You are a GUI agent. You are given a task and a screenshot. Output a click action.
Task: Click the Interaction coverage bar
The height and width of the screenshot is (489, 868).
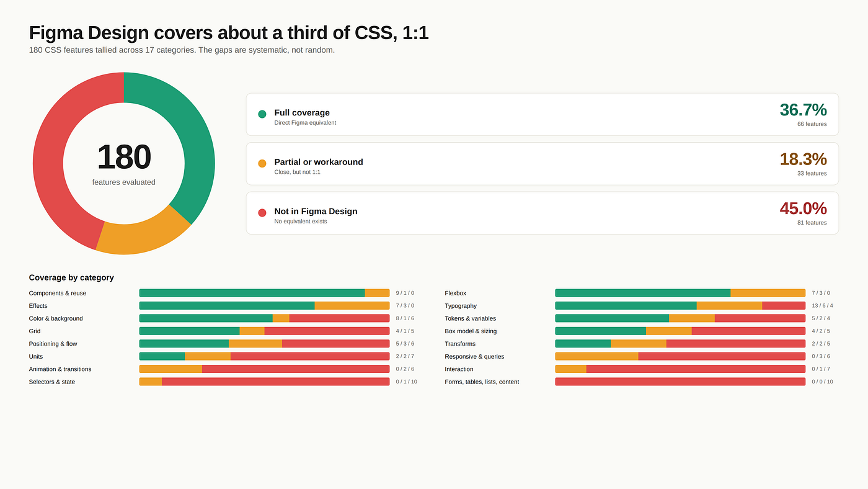(680, 369)
